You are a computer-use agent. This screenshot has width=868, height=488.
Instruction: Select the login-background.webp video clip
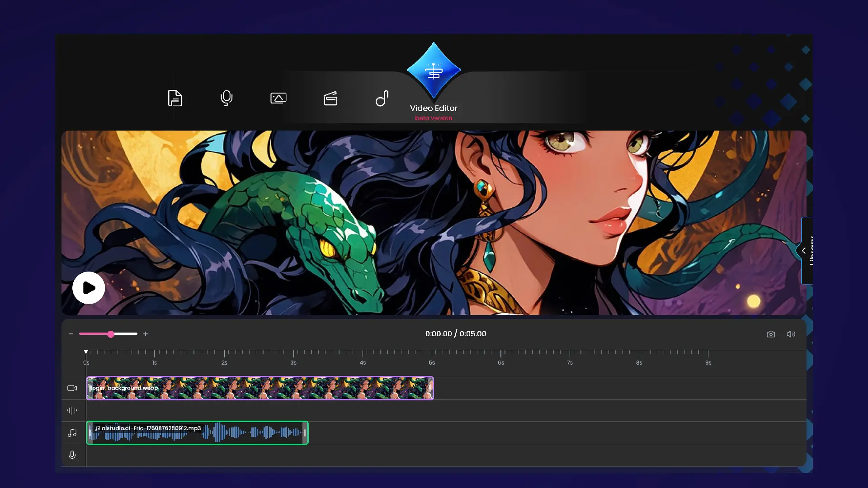(x=260, y=388)
